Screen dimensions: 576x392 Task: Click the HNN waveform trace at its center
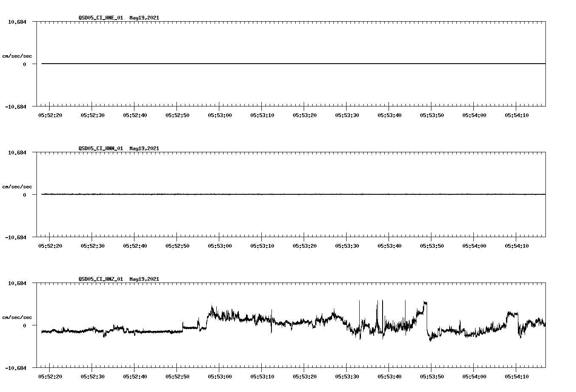coord(293,195)
